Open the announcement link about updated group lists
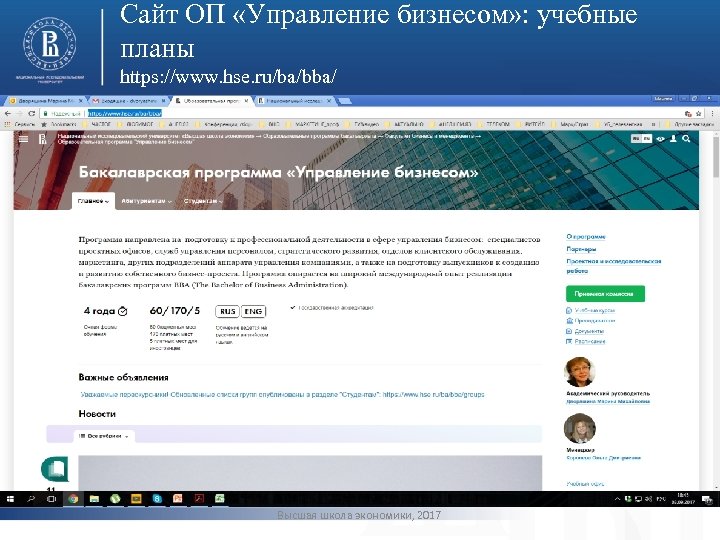Image resolution: width=720 pixels, height=540 pixels. coord(282,394)
